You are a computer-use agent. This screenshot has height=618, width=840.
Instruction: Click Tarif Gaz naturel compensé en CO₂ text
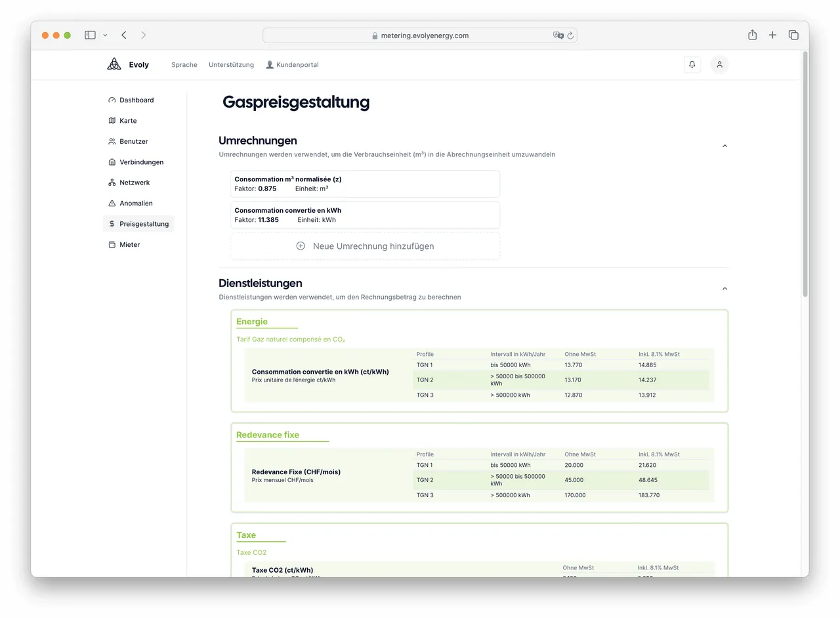click(291, 340)
